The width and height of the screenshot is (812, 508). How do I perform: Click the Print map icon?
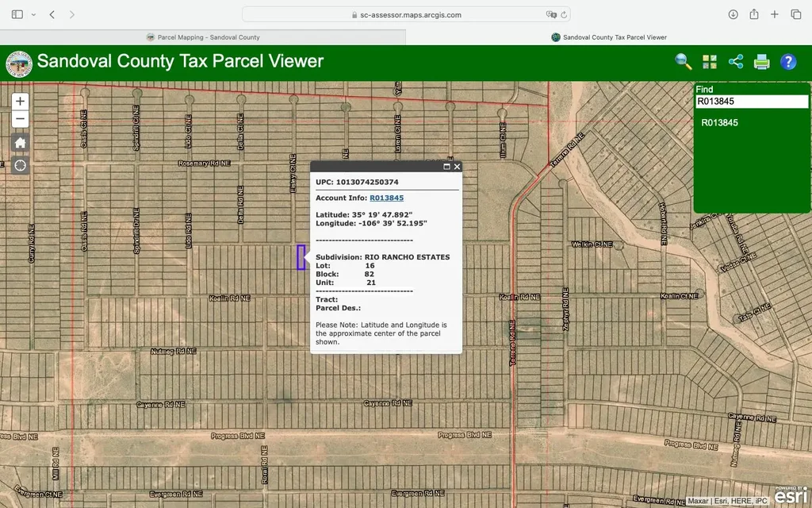pyautogui.click(x=761, y=62)
